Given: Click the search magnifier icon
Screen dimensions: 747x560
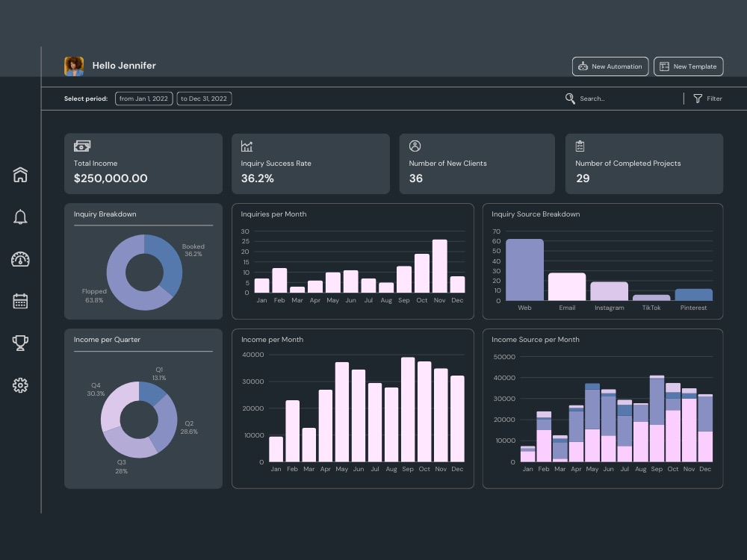Looking at the screenshot, I should point(570,99).
